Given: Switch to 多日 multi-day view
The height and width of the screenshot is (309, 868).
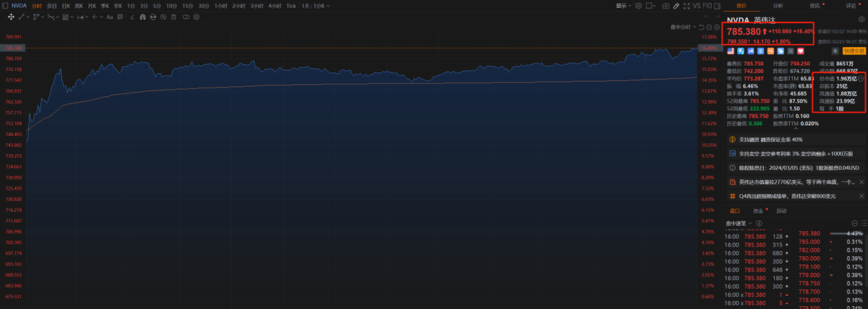Looking at the screenshot, I should coord(51,6).
